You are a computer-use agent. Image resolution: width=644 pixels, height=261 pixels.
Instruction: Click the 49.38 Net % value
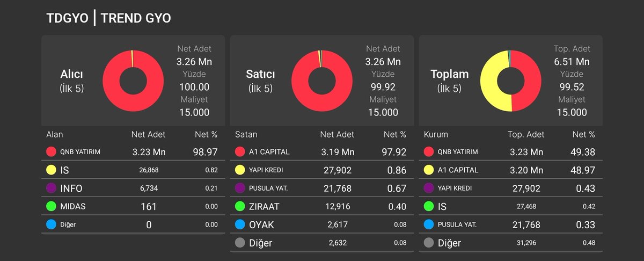point(583,152)
